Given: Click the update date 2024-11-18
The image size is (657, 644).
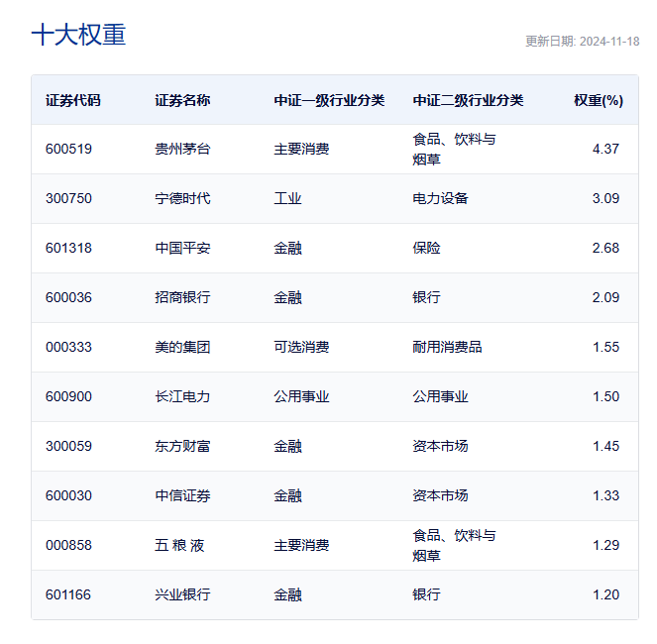Looking at the screenshot, I should [609, 41].
